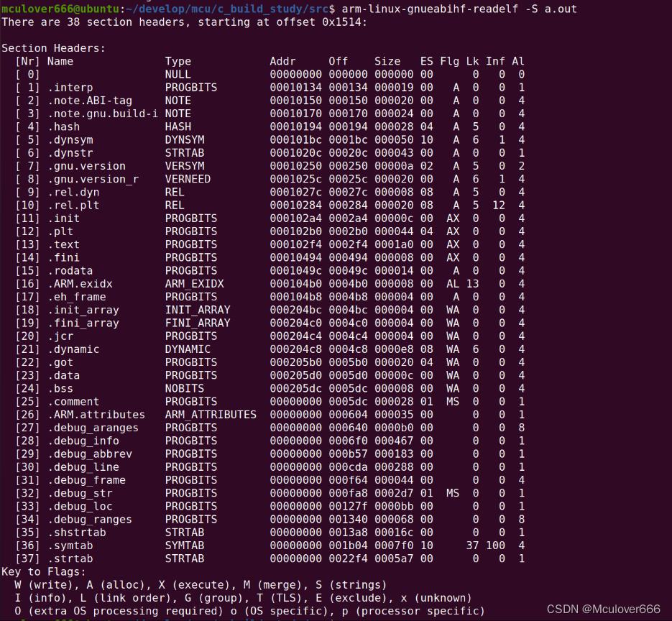This screenshot has width=672, height=621.
Task: Click the INIT_ARRAY type entry
Action: click(197, 310)
